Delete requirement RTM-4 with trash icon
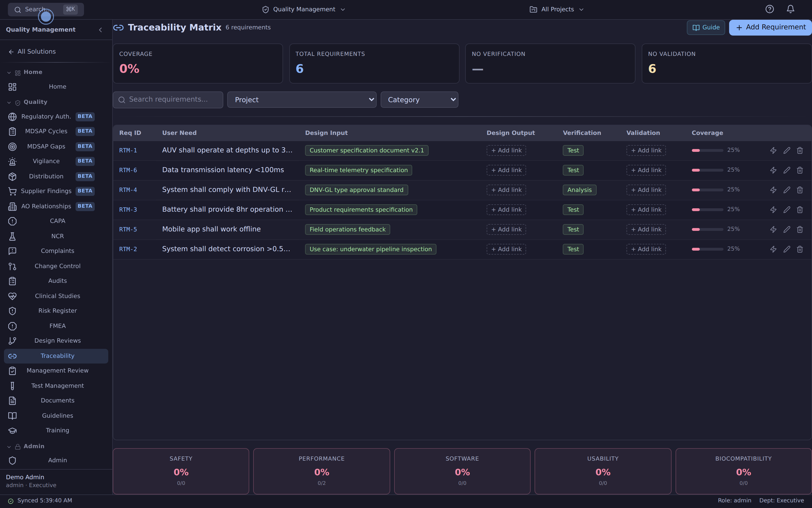812x508 pixels. 800,190
